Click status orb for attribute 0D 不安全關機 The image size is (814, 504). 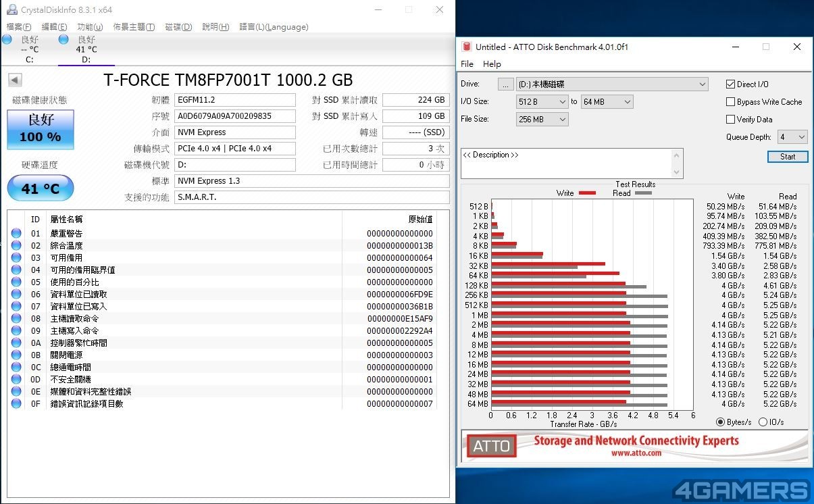coord(16,380)
